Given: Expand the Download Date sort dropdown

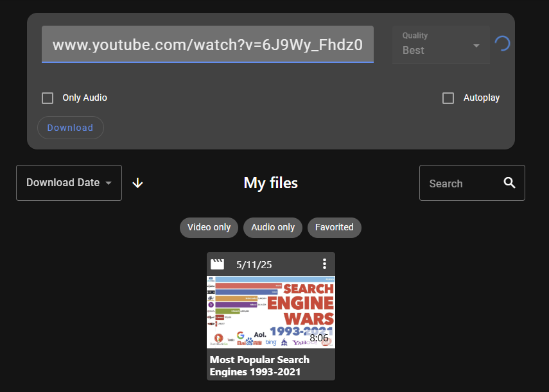Looking at the screenshot, I should pos(69,183).
